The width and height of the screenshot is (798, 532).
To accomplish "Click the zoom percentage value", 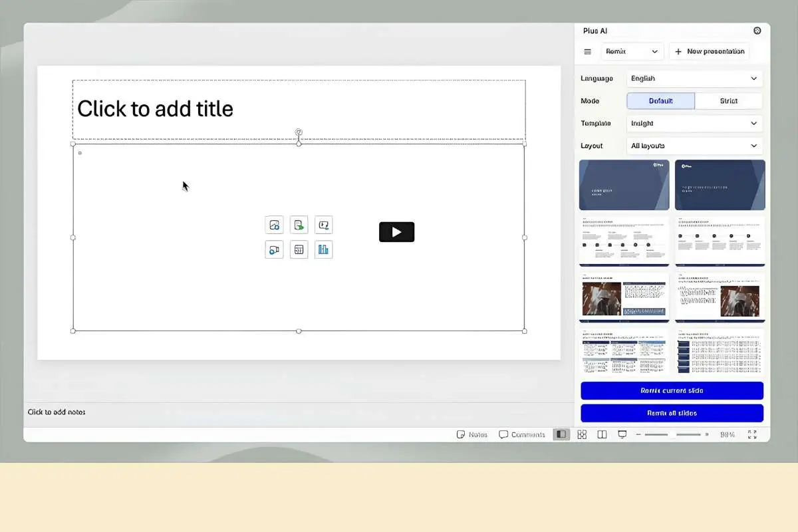I will tap(728, 434).
